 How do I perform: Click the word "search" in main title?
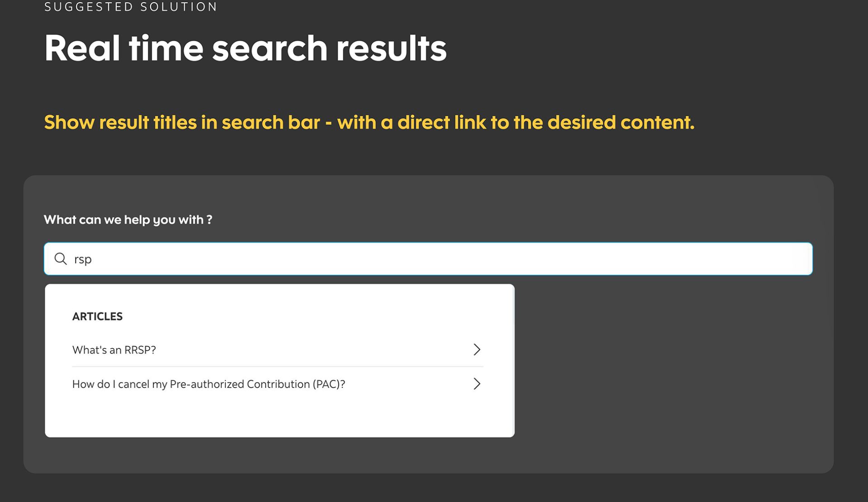pyautogui.click(x=270, y=48)
